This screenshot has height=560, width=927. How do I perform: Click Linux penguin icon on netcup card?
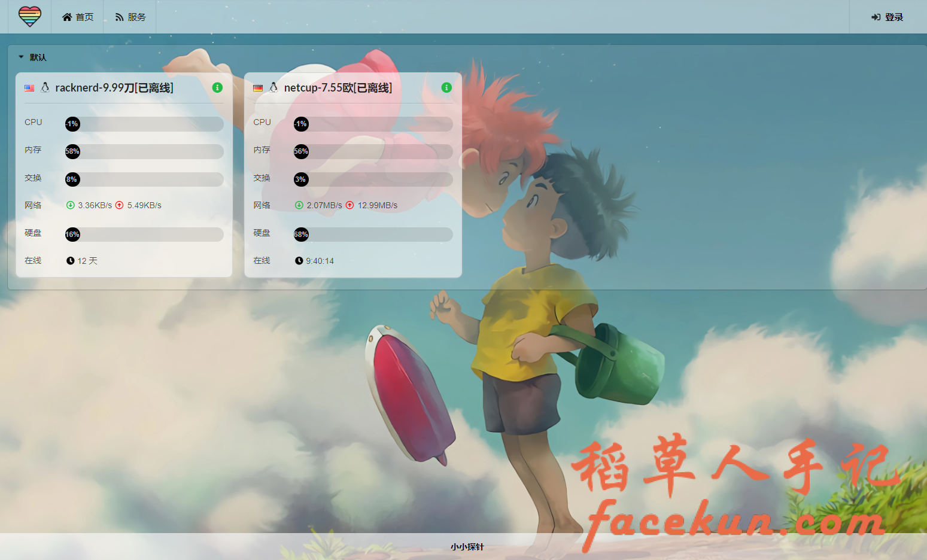click(273, 88)
